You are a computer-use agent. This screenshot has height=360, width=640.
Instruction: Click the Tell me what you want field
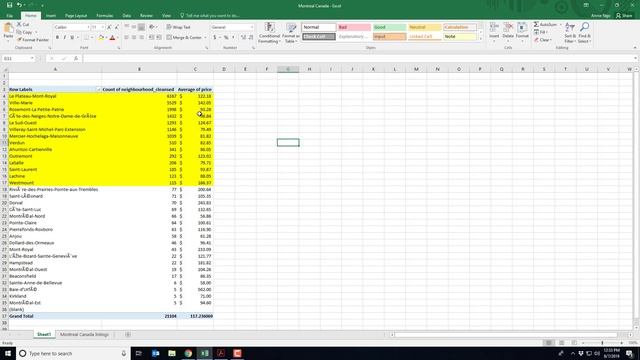click(x=210, y=16)
